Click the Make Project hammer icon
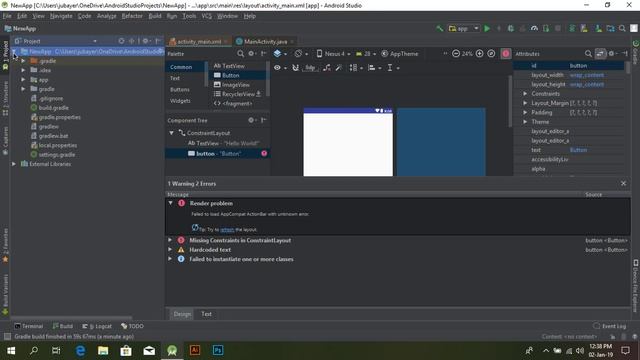This screenshot has height=360, width=640. click(x=440, y=29)
